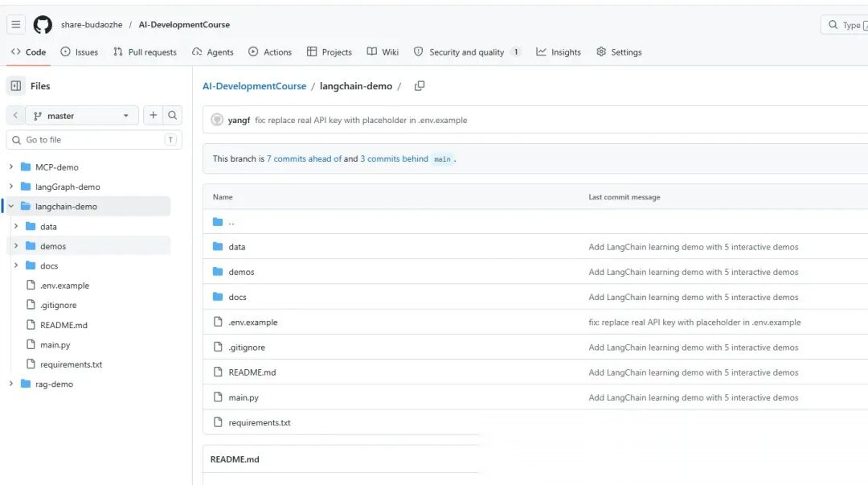Expand the data folder chevron in tree
Viewport: 868px width, 485px height.
(x=15, y=226)
